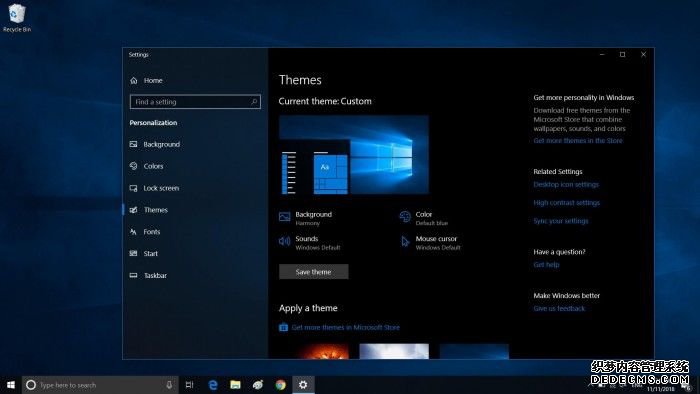This screenshot has height=394, width=700.
Task: Click the Get help link
Action: 546,265
